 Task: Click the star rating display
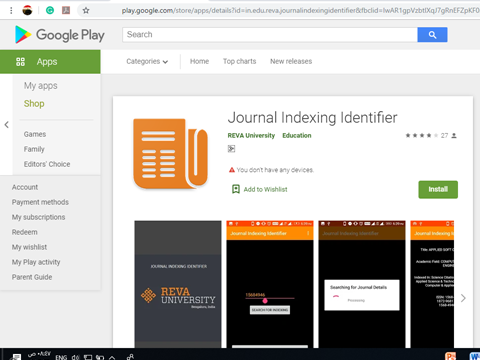tap(422, 135)
